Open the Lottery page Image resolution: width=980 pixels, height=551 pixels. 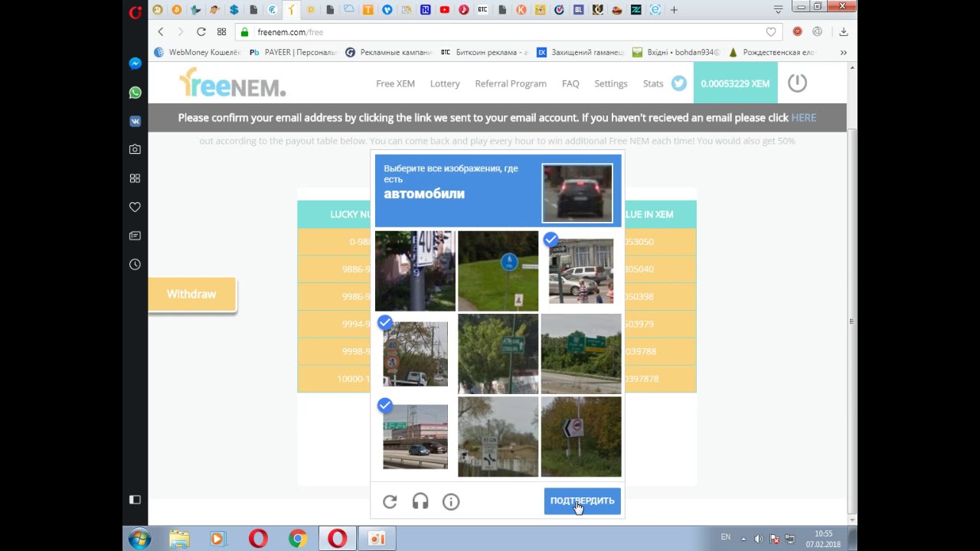pyautogui.click(x=445, y=83)
